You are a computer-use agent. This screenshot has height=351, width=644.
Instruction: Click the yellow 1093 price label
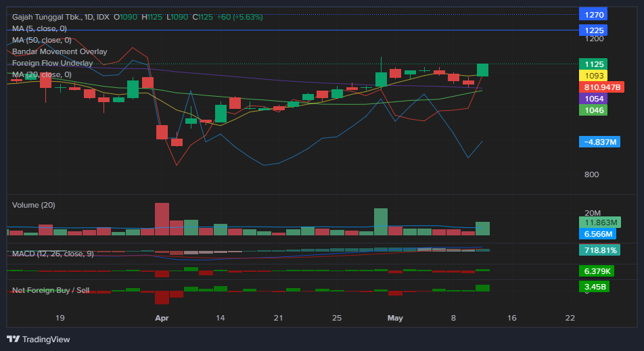[593, 76]
